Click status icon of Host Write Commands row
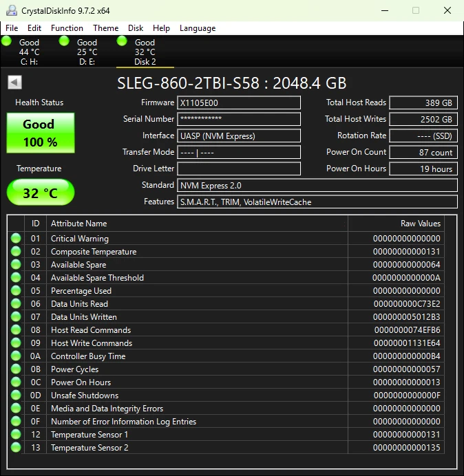This screenshot has height=476, width=464. click(x=16, y=343)
